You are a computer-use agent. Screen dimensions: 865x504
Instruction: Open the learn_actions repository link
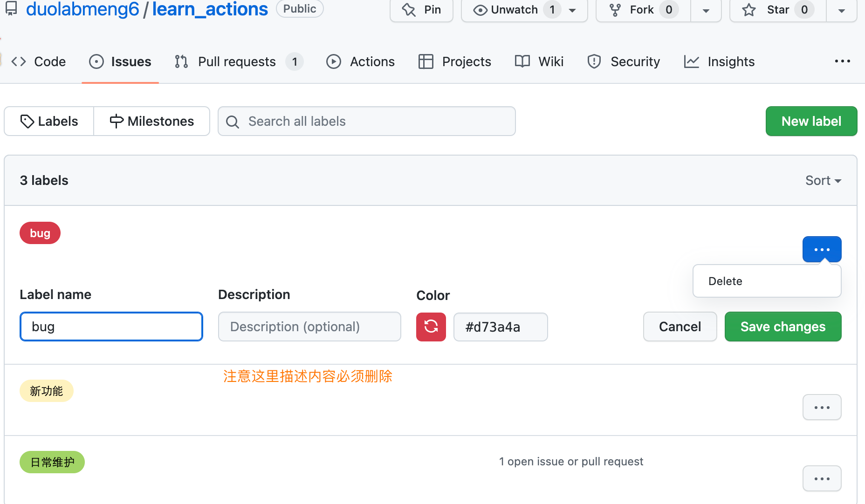pyautogui.click(x=210, y=9)
